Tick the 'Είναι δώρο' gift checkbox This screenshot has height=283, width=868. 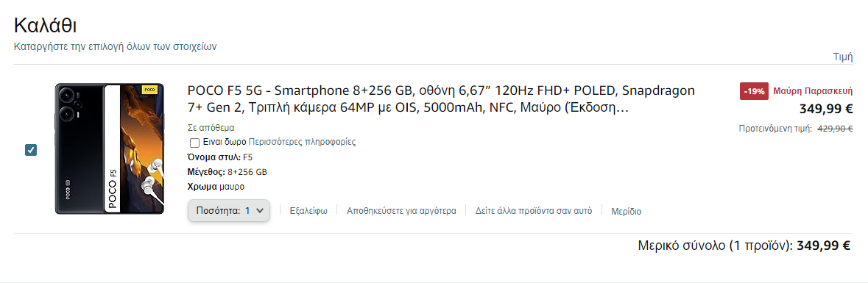click(x=194, y=143)
